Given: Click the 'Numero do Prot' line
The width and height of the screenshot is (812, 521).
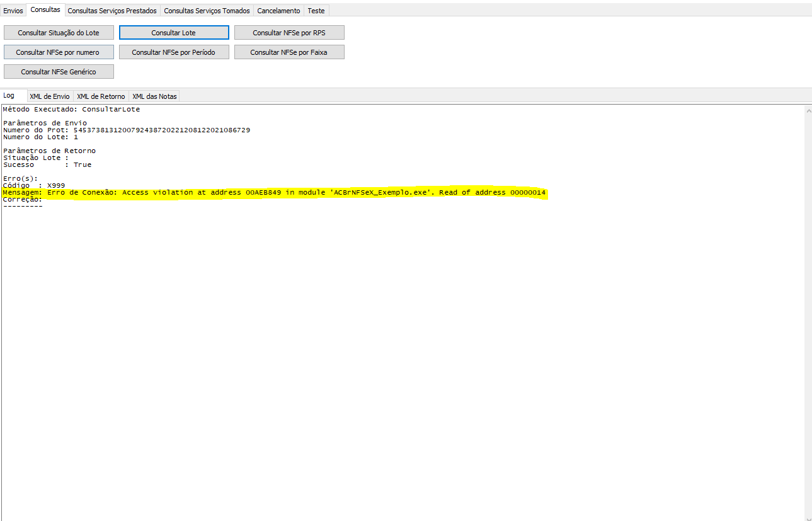Looking at the screenshot, I should [126, 130].
